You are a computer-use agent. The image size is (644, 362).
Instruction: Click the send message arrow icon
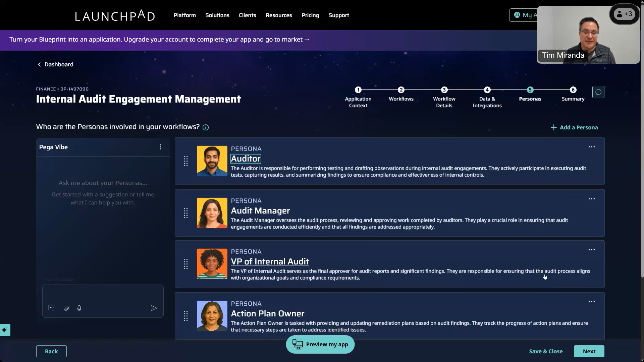click(154, 308)
